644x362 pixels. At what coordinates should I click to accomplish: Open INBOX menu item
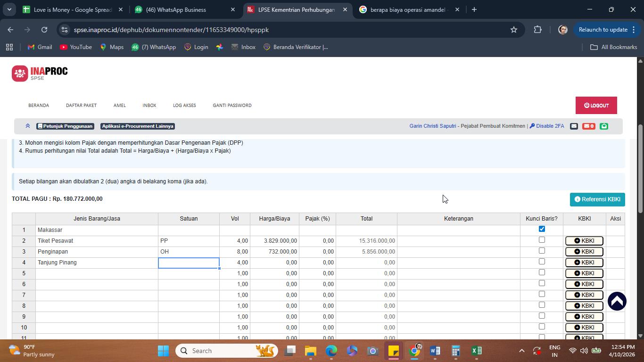tap(149, 105)
